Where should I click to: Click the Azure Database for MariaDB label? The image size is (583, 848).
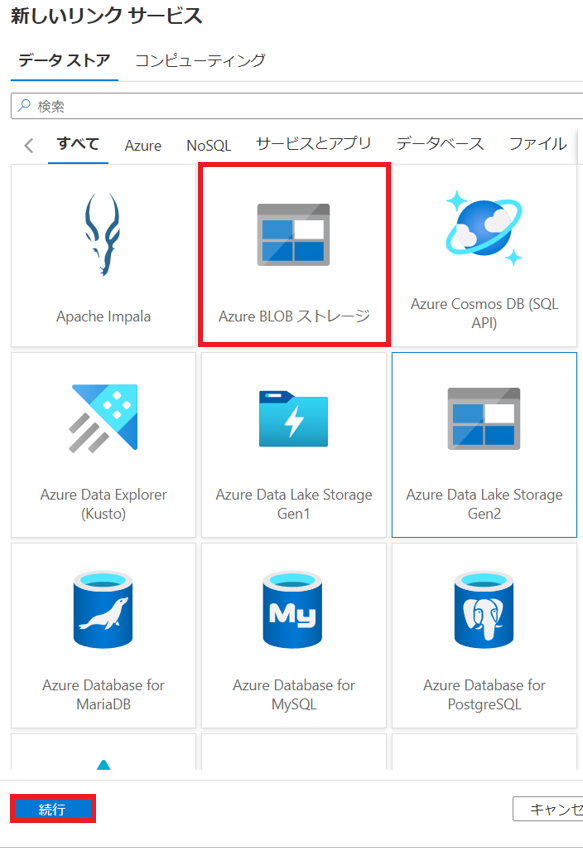tap(103, 694)
